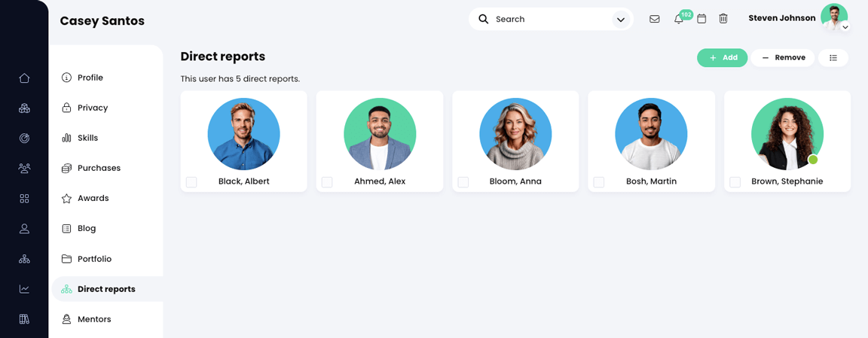Select the checkbox for Brown, Stephanie
This screenshot has height=338, width=868.
735,182
